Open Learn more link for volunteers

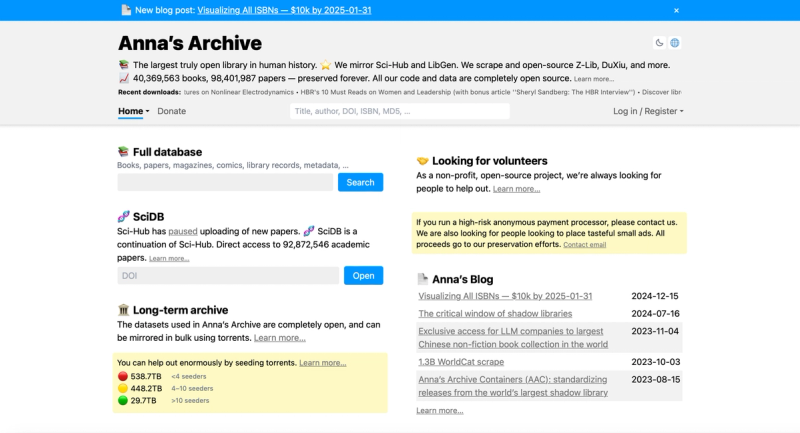[x=516, y=189]
